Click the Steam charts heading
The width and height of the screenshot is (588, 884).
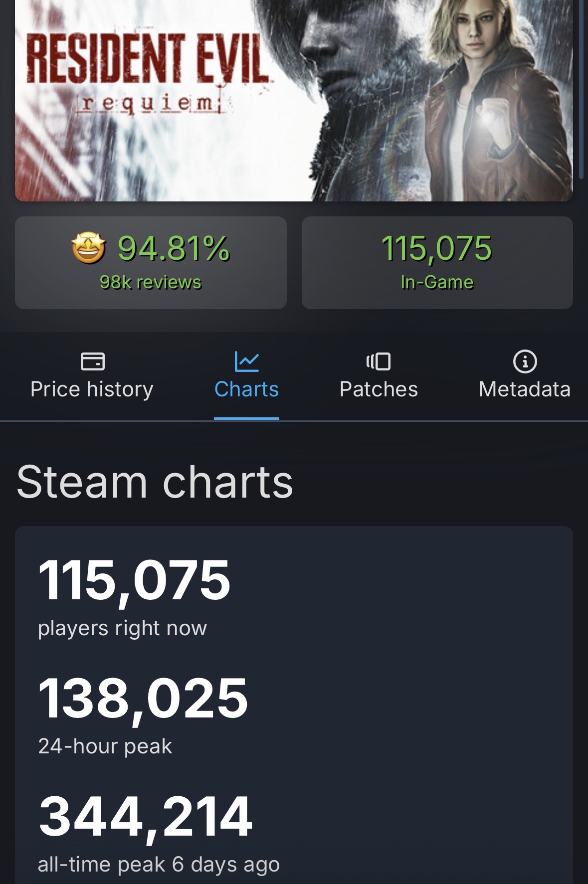tap(155, 482)
